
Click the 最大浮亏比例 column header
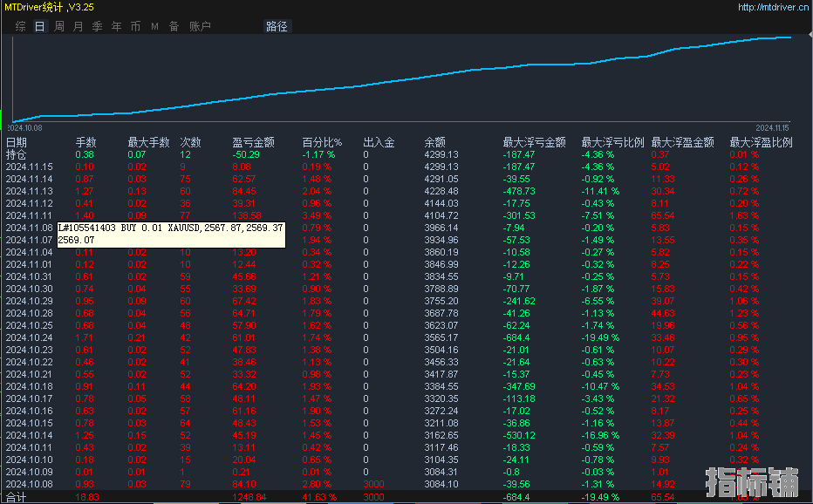[x=613, y=143]
